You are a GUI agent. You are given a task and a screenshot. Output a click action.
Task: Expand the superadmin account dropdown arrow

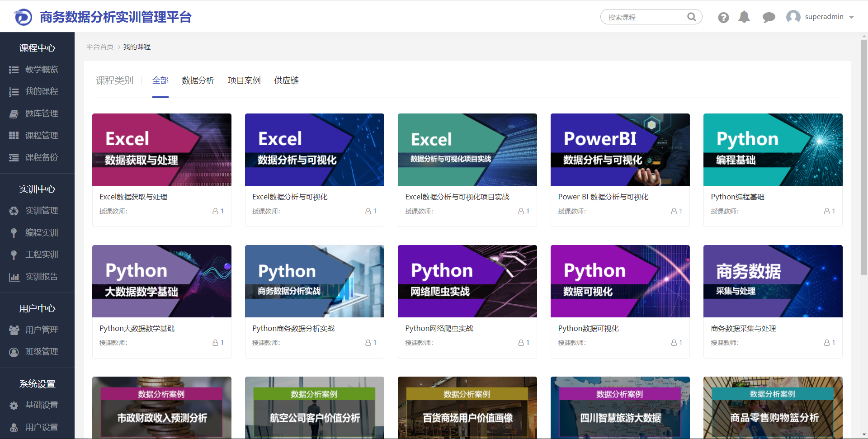(852, 17)
